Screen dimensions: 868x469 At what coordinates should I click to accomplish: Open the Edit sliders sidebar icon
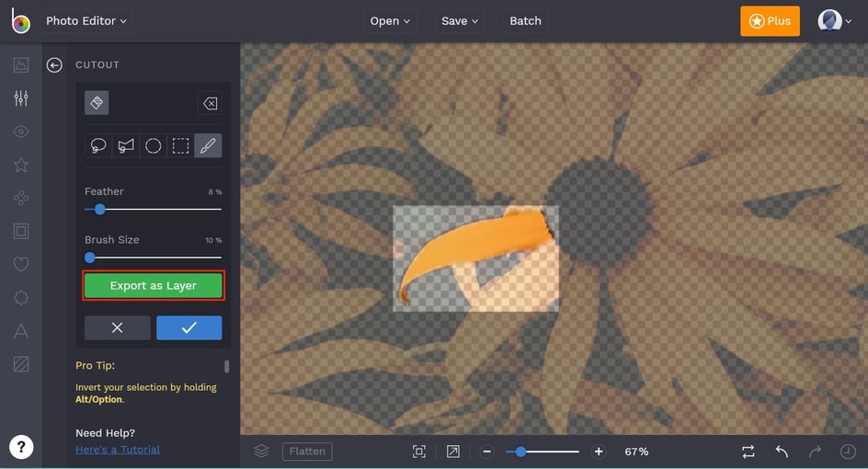tap(21, 98)
